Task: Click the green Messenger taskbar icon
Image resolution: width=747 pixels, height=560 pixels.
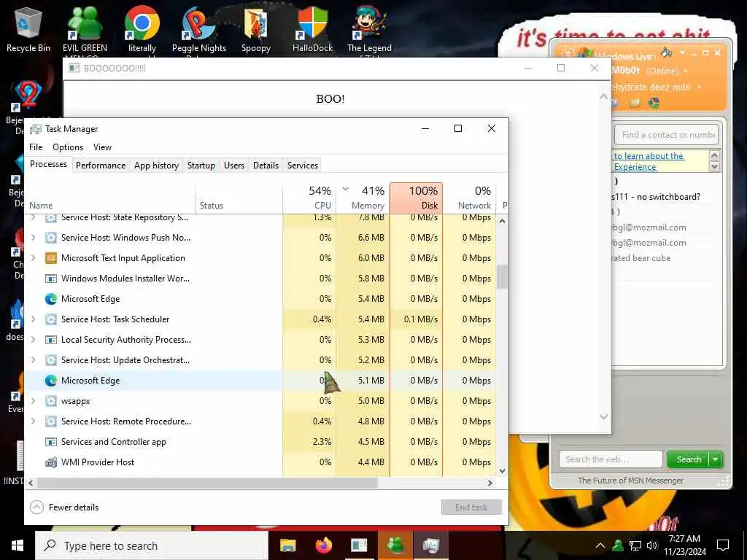Action: (x=395, y=545)
